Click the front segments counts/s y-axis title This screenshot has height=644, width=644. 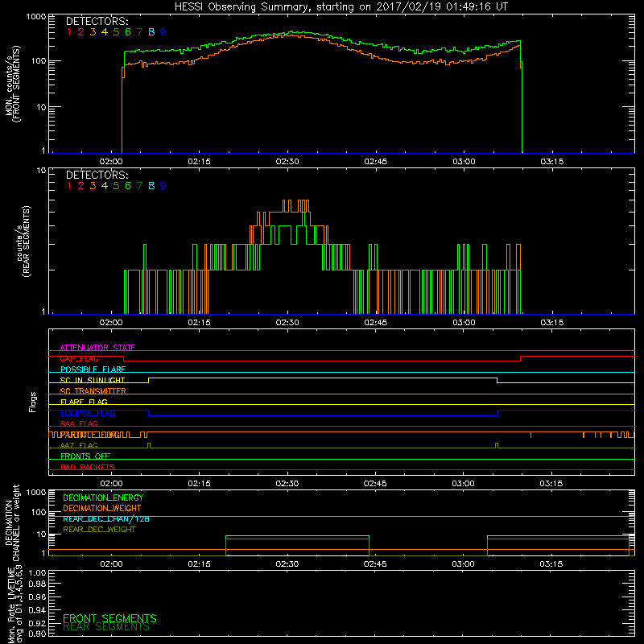(x=12, y=84)
